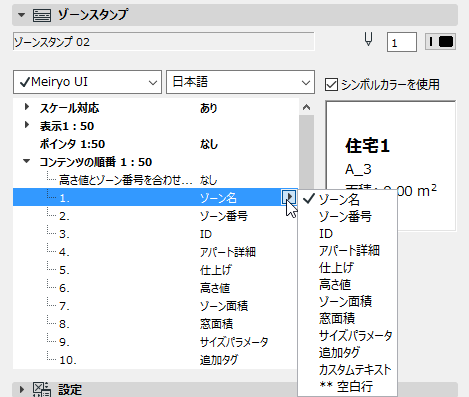This screenshot has width=469, height=397.
Task: Select row 10. 追加タグ in the list
Action: point(156,360)
